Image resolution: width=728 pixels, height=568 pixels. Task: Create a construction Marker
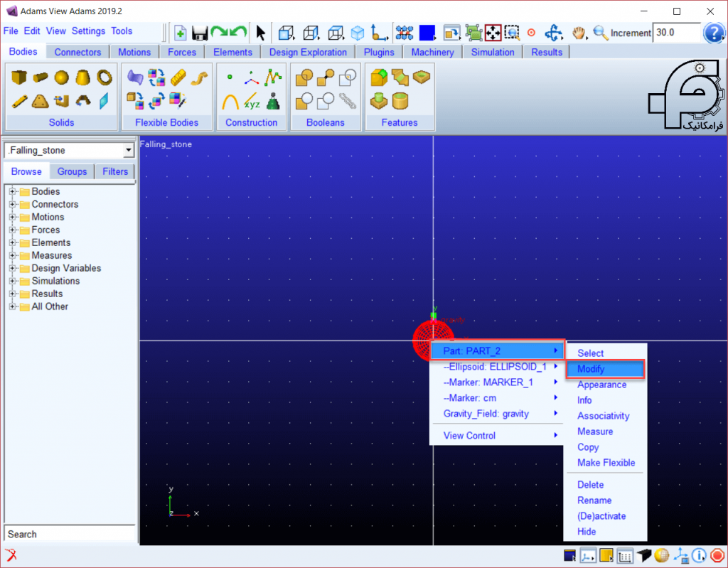coord(251,78)
